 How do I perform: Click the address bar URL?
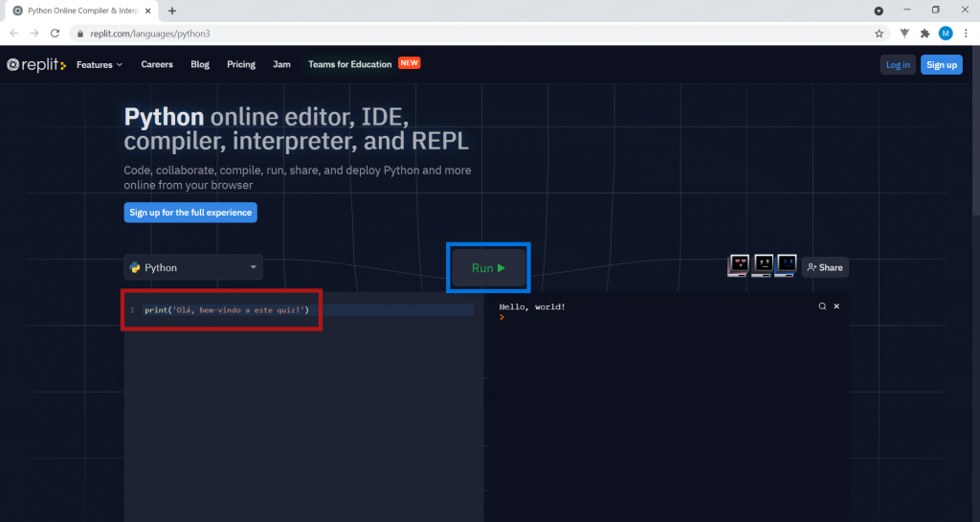tap(150, 34)
